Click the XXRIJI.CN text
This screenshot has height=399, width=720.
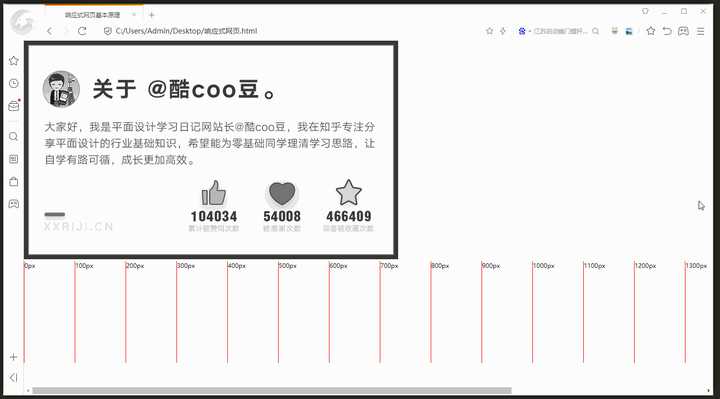[78, 226]
